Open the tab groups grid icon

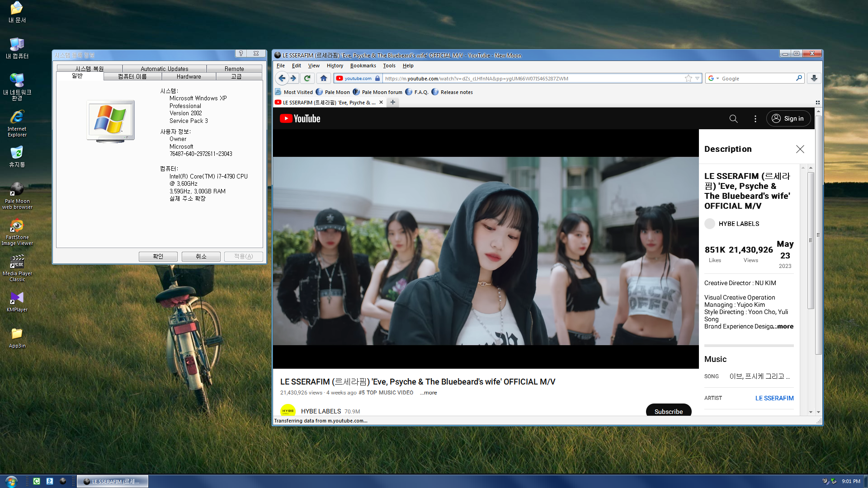tap(817, 103)
